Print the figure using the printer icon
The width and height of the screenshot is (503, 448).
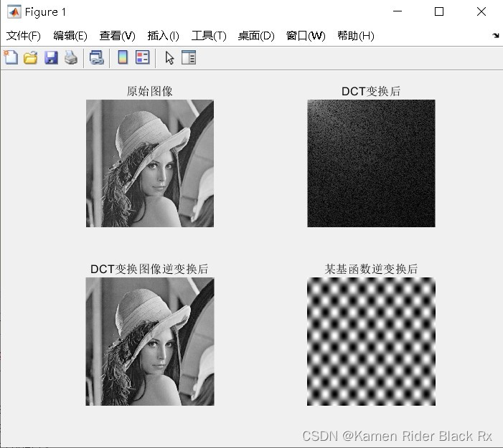click(71, 58)
